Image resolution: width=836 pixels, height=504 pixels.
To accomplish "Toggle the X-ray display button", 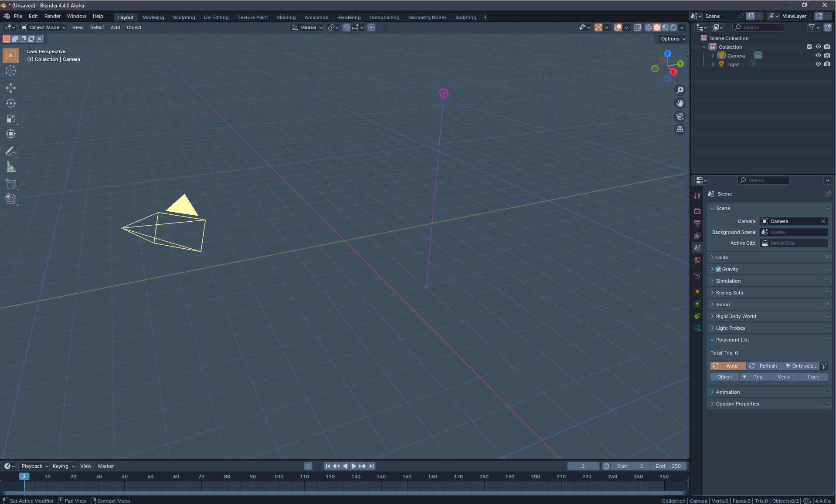I will (637, 27).
